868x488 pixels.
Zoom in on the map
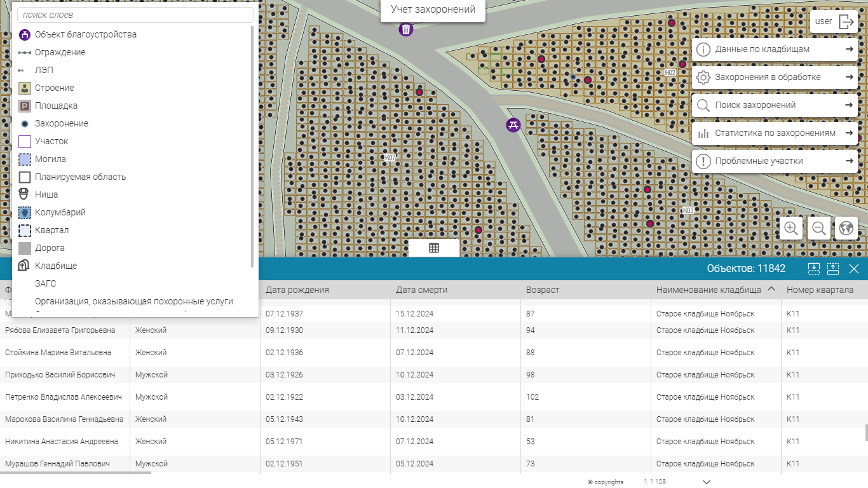pos(791,229)
